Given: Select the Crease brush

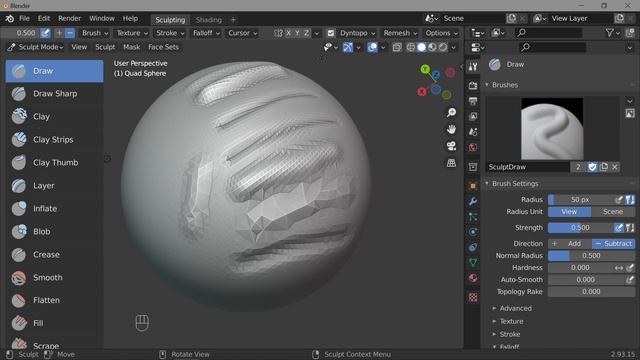Looking at the screenshot, I should (54, 254).
